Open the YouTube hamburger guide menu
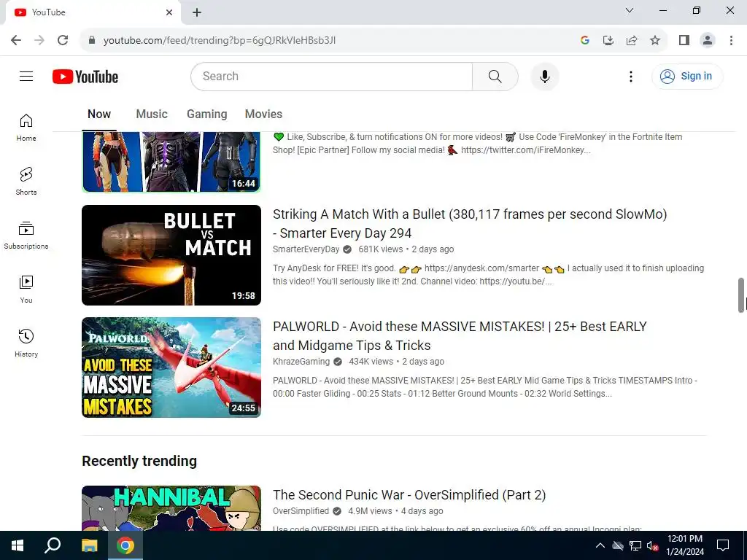This screenshot has height=560, width=747. point(26,76)
